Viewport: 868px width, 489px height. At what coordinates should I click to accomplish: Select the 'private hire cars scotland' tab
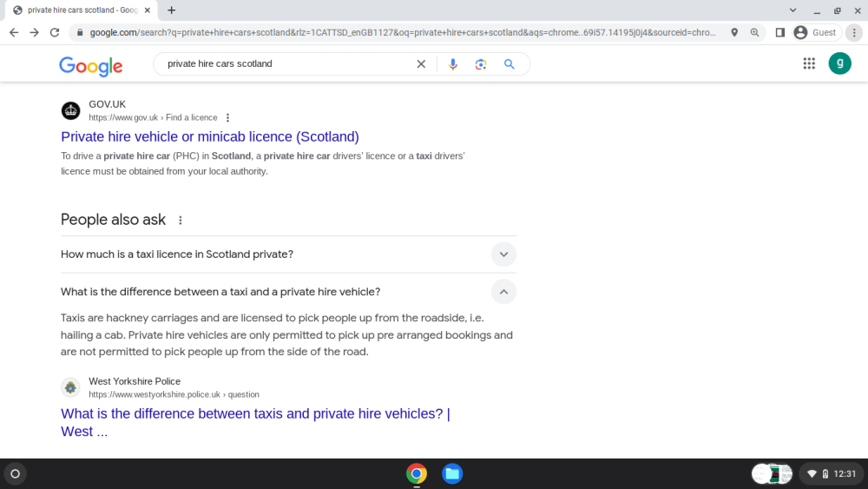[80, 10]
